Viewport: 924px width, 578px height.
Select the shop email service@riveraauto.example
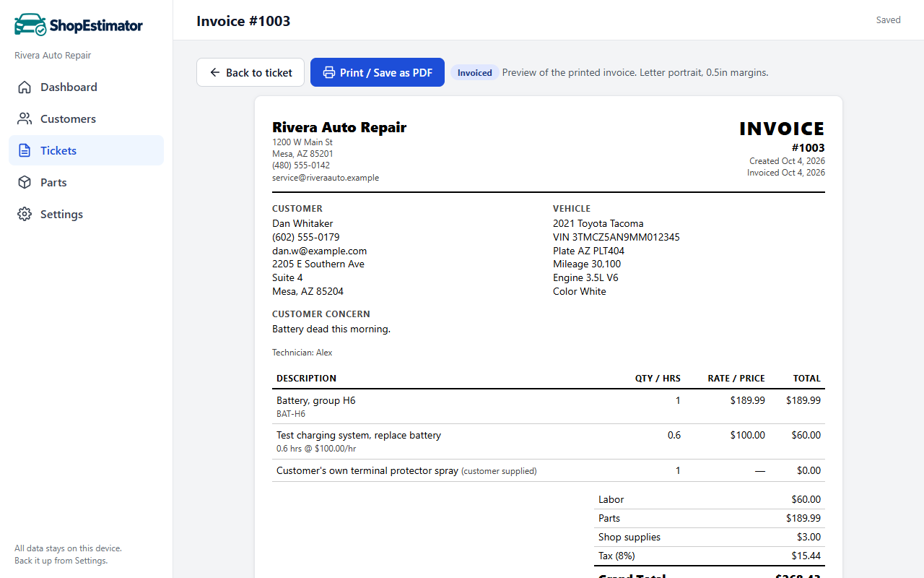point(326,178)
